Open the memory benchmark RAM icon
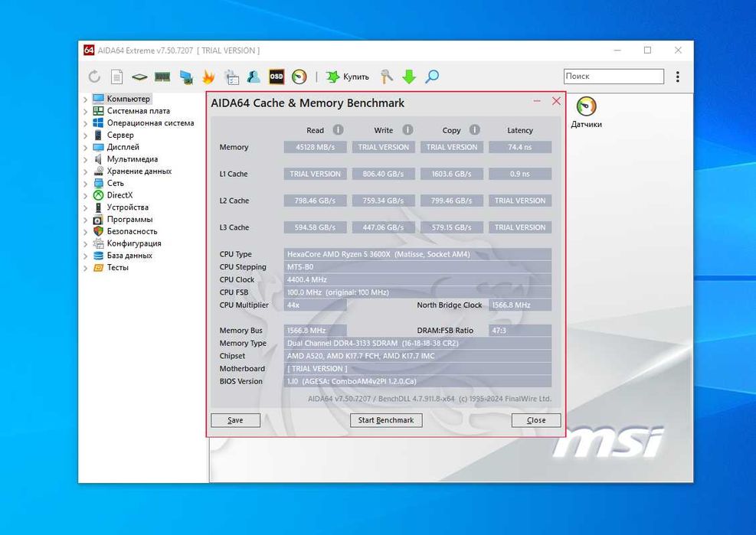This screenshot has height=535, width=756. pyautogui.click(x=162, y=77)
